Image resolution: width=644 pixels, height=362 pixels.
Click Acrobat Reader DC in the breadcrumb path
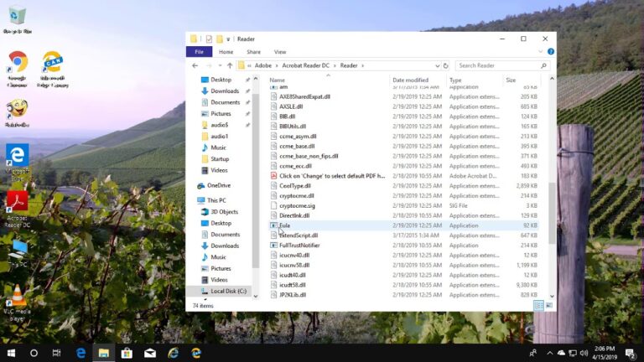(305, 65)
